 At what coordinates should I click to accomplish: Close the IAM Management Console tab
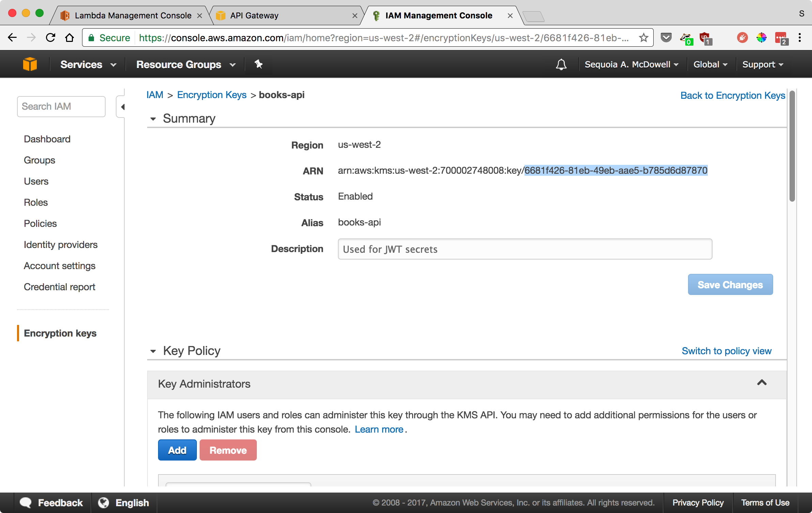tap(510, 16)
